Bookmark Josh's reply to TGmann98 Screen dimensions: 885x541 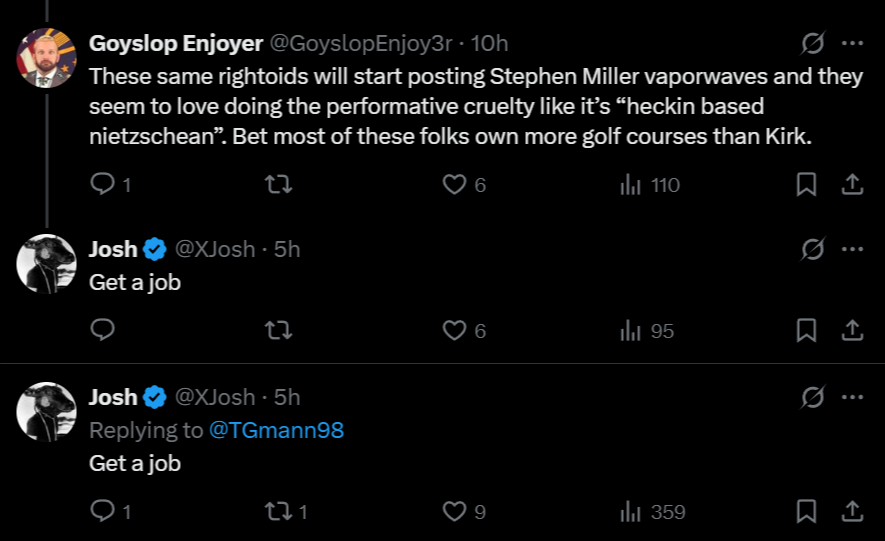pos(806,512)
